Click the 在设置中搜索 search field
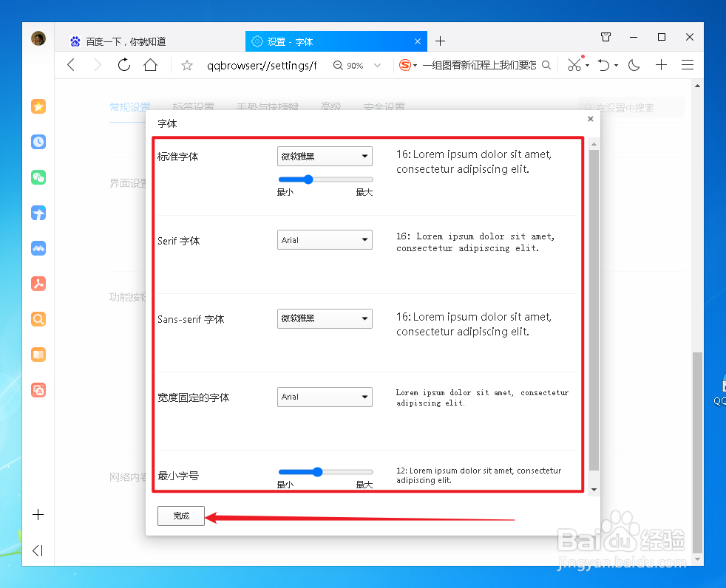 (x=631, y=108)
